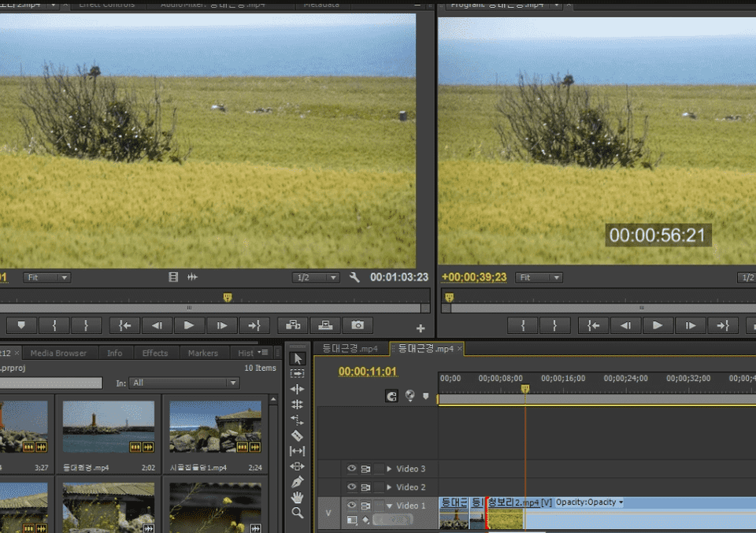
Task: Toggle timeline Snap magnet button
Action: (x=391, y=396)
